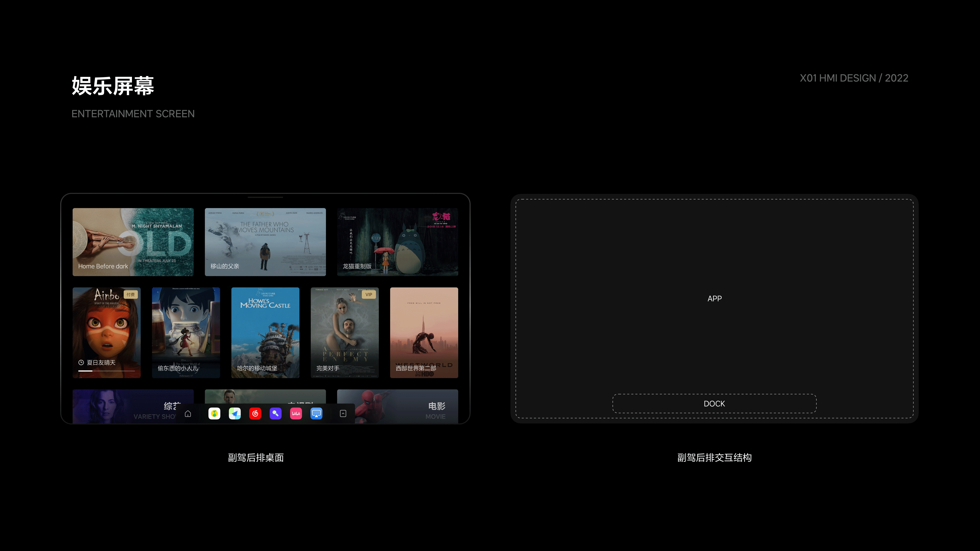Click the APP label in the structure diagram
Viewport: 980px width, 551px height.
tap(715, 298)
